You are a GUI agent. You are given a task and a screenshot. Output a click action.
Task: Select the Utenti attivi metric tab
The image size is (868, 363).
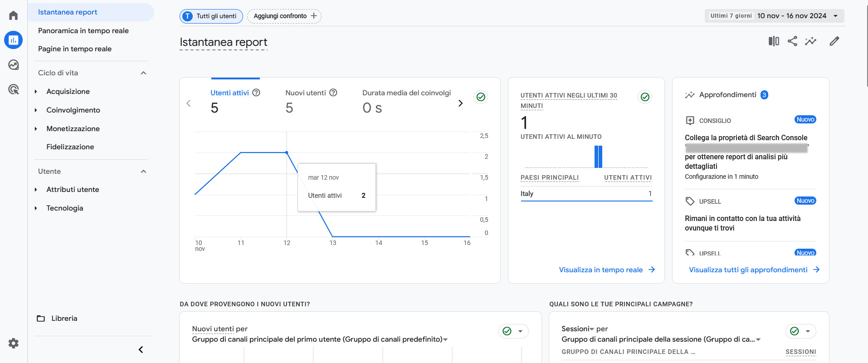click(235, 101)
